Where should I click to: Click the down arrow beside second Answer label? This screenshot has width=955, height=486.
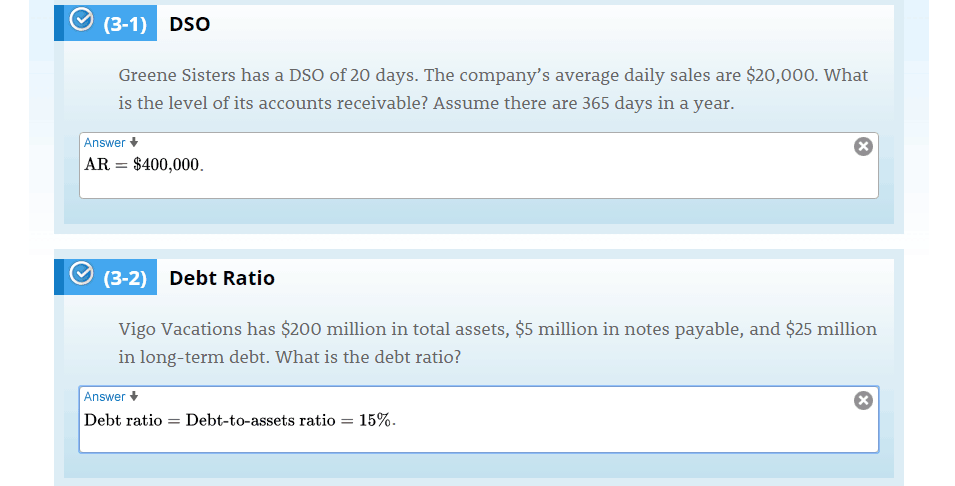point(134,396)
